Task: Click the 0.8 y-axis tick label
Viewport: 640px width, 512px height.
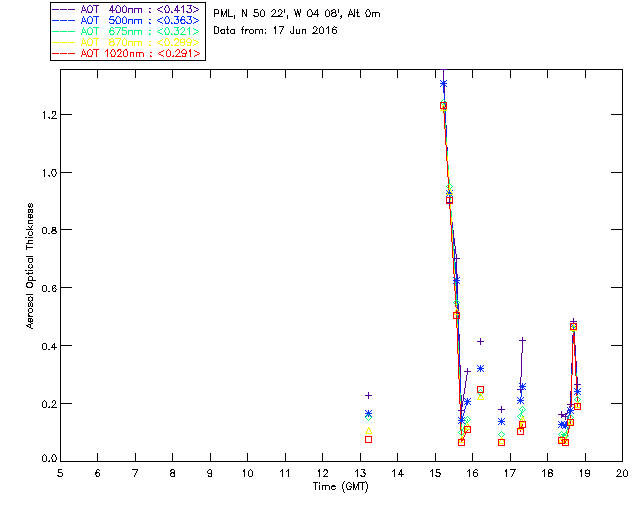Action: tap(49, 230)
